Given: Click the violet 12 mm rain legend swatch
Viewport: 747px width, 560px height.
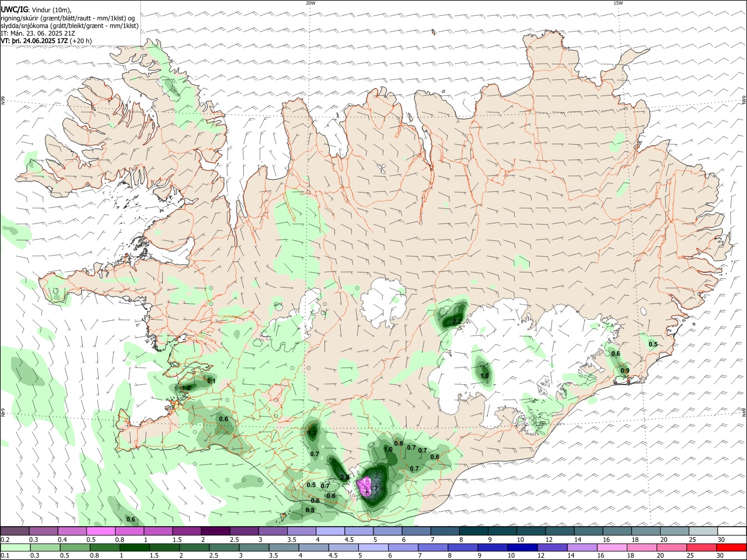Looking at the screenshot, I should (x=552, y=547).
